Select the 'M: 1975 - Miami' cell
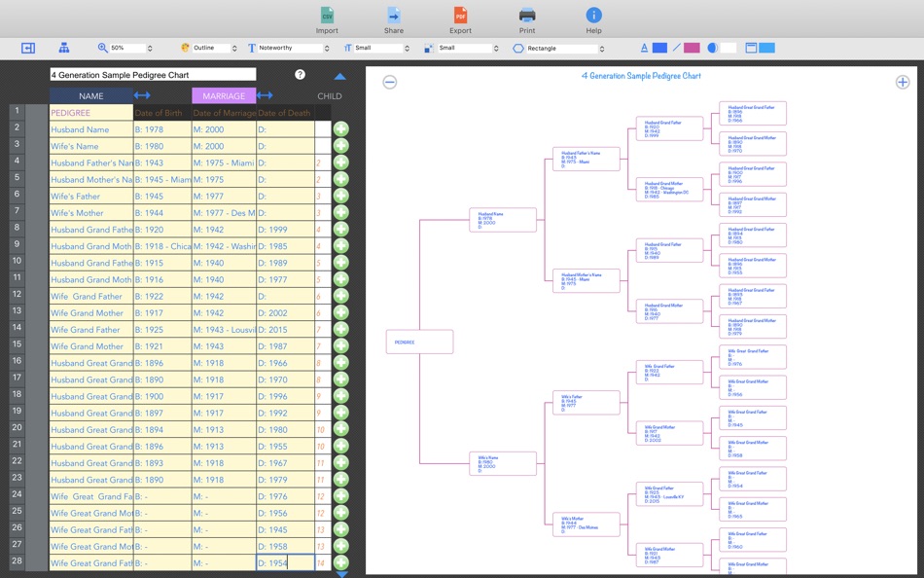Image resolution: width=924 pixels, height=578 pixels. [x=224, y=163]
